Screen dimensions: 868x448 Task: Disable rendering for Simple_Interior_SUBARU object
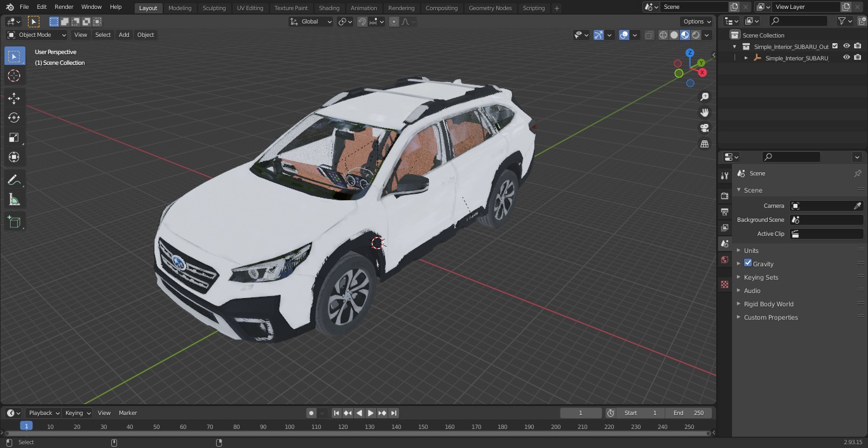point(858,57)
